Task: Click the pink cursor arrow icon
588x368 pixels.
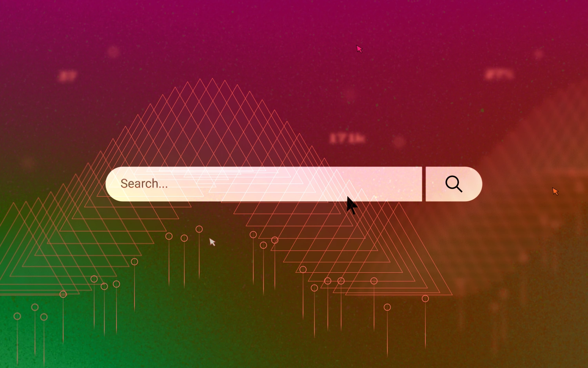Action: (x=359, y=49)
